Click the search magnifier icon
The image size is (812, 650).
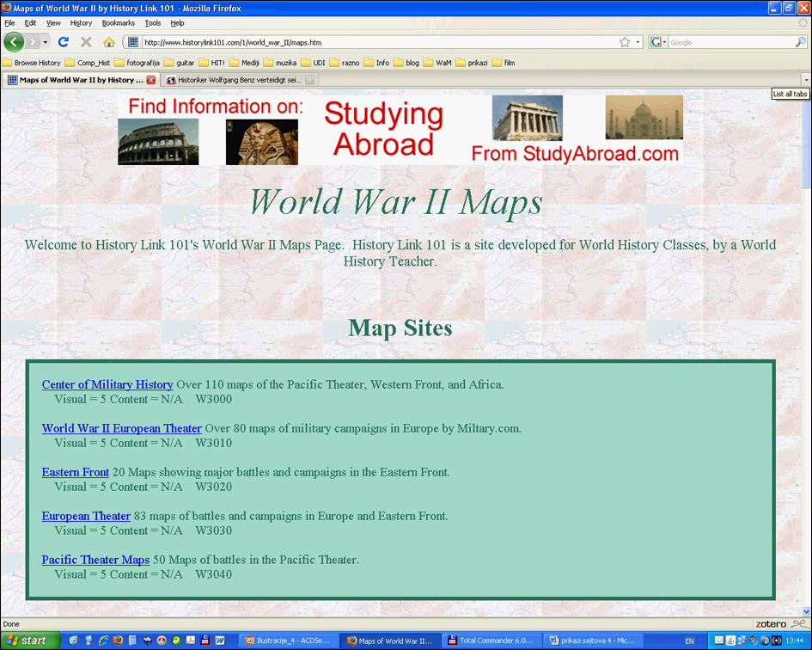[801, 42]
